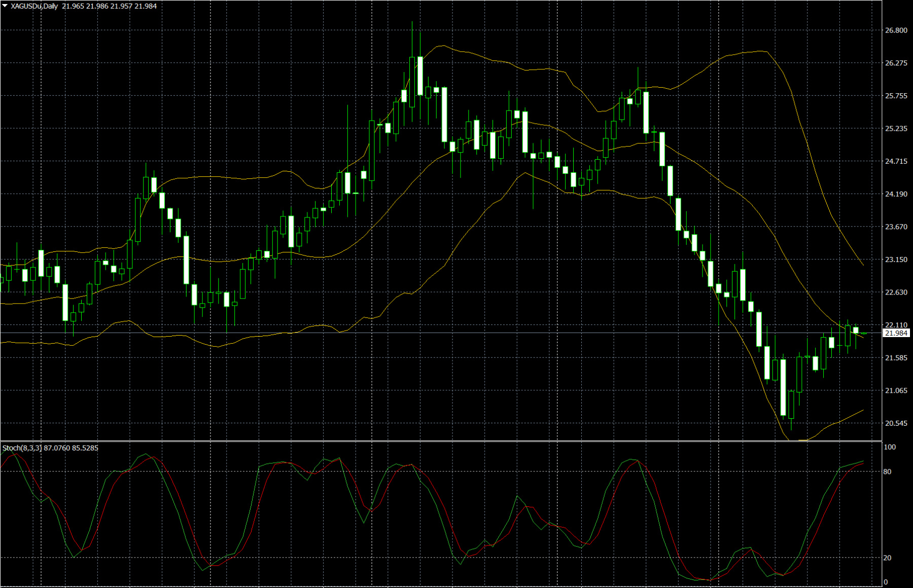The image size is (913, 588).
Task: Click the 25.755 price scale label
Action: coord(896,96)
